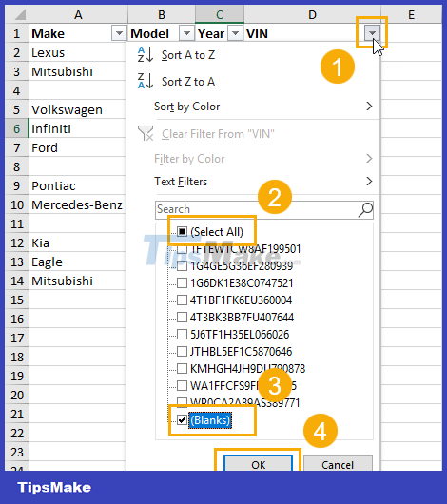Image resolution: width=447 pixels, height=504 pixels.
Task: Select Clear Filter From "VIN"
Action: pos(218,134)
